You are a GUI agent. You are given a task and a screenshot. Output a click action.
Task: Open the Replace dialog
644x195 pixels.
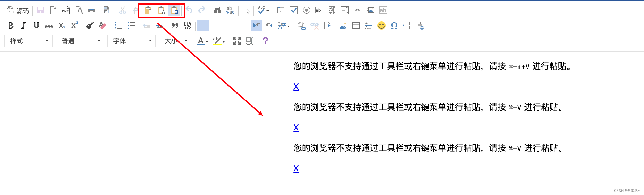pos(230,10)
